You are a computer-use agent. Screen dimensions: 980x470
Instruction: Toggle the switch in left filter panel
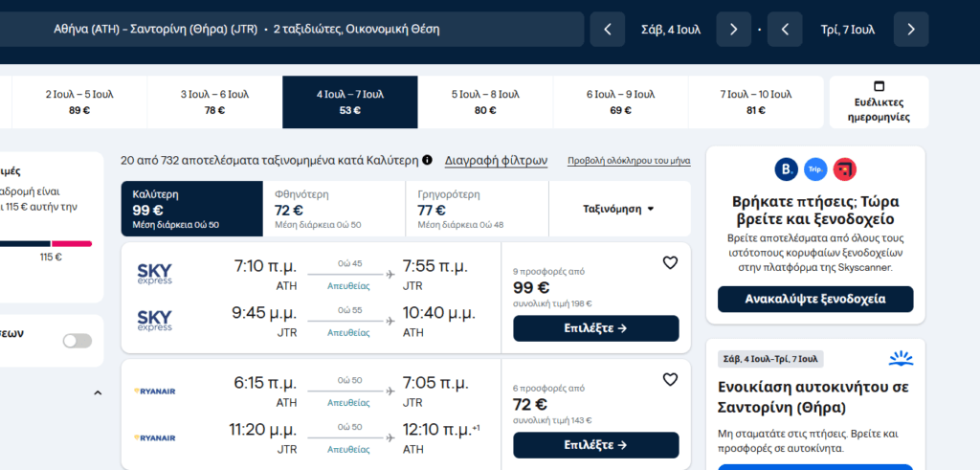pyautogui.click(x=77, y=341)
